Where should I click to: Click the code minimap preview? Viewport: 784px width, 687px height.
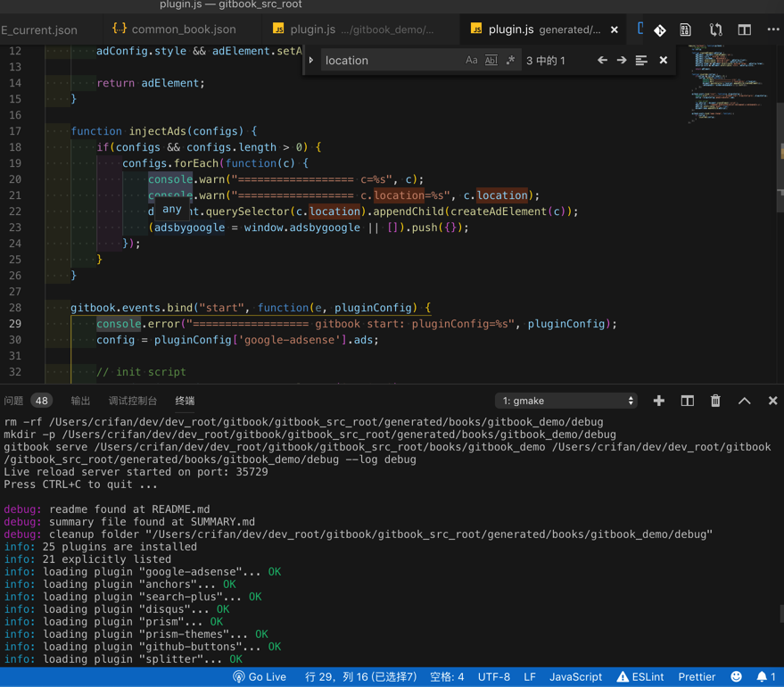[722, 94]
